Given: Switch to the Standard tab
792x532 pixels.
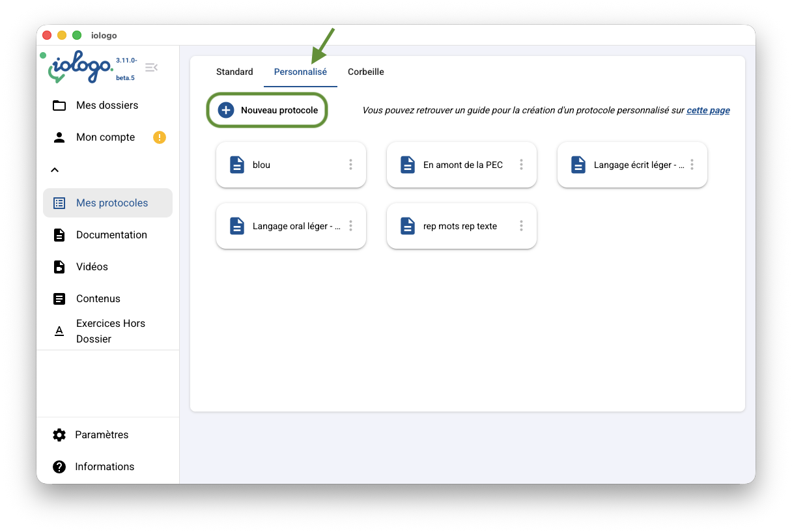Looking at the screenshot, I should point(234,72).
